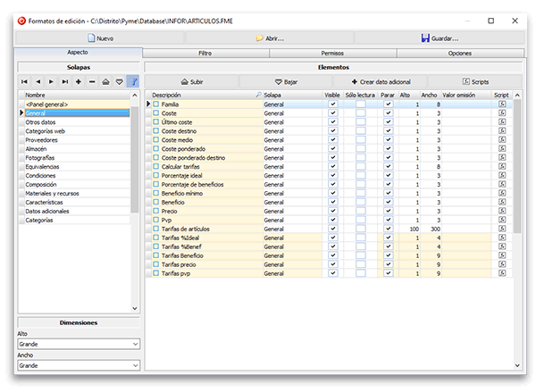The image size is (536, 392).
Task: Click the Guardar button
Action: 439,38
